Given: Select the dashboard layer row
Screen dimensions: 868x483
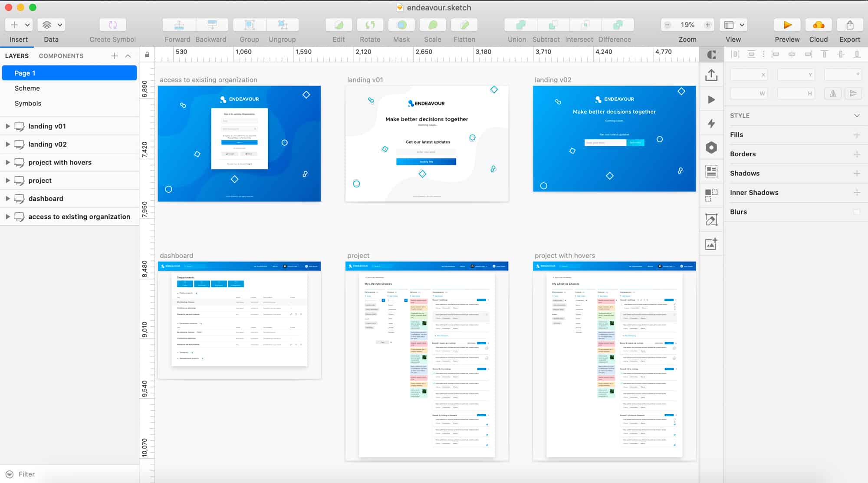Looking at the screenshot, I should click(x=69, y=198).
